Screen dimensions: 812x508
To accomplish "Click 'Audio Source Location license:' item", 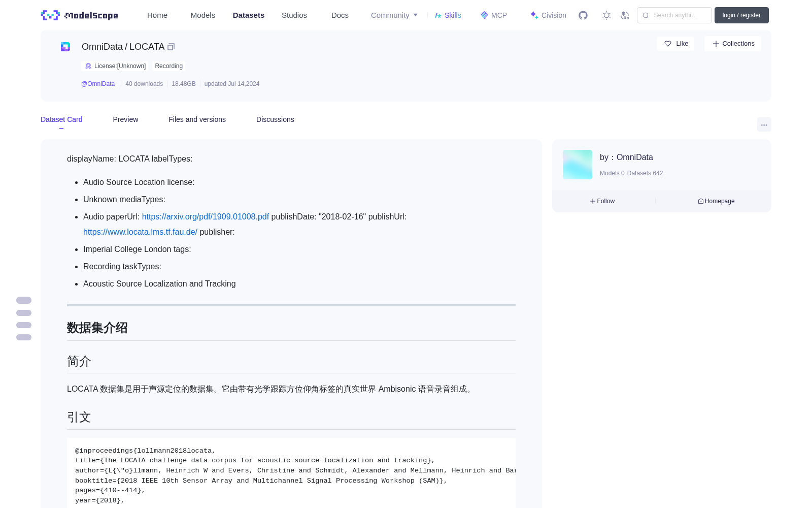I will (139, 182).
